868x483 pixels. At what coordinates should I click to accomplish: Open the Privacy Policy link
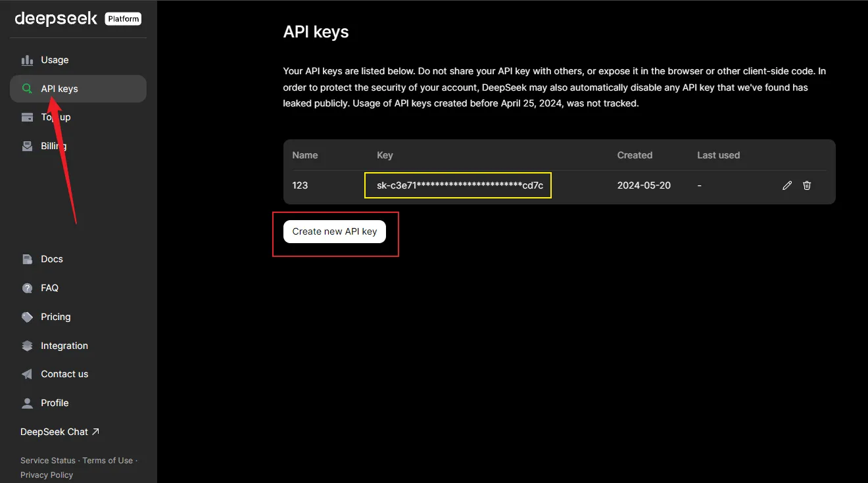point(47,475)
